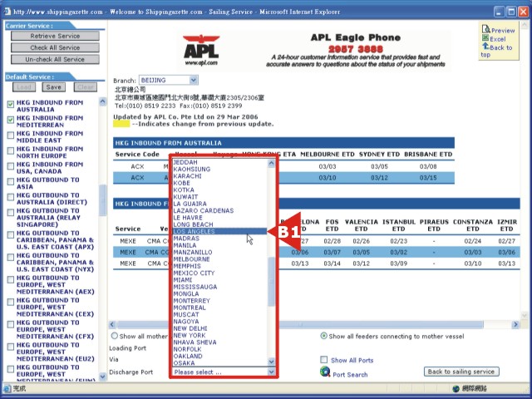This screenshot has width=532, height=399.
Task: Click the horizontal scrollbar right arrow
Action: 515,324
